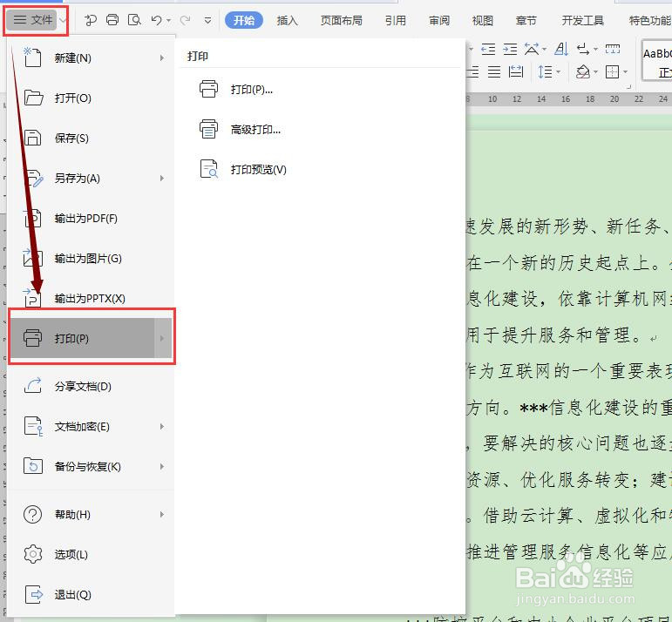Image resolution: width=672 pixels, height=622 pixels.
Task: Click the borders grid icon
Action: (612, 71)
